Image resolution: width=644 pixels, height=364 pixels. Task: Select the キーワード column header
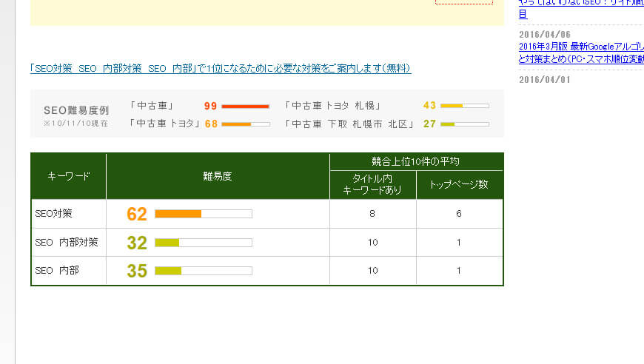point(68,176)
